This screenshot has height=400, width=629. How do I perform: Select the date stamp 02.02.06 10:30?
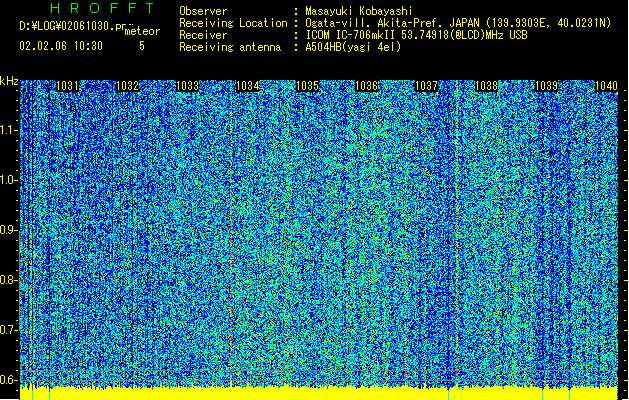[61, 46]
